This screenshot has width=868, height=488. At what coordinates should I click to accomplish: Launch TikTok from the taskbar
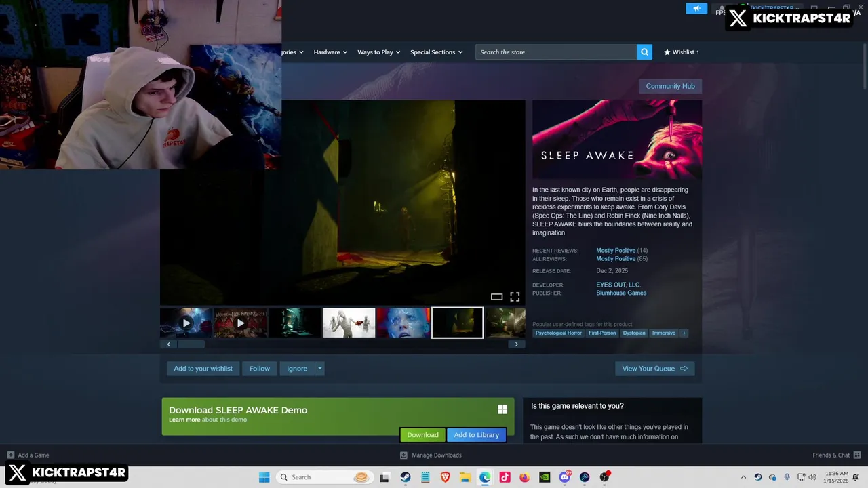click(505, 477)
